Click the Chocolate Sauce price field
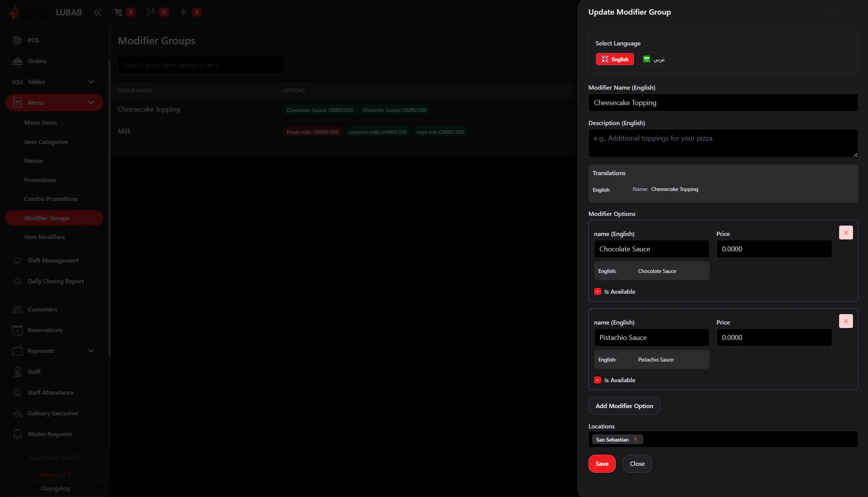This screenshot has width=868, height=497. [774, 249]
